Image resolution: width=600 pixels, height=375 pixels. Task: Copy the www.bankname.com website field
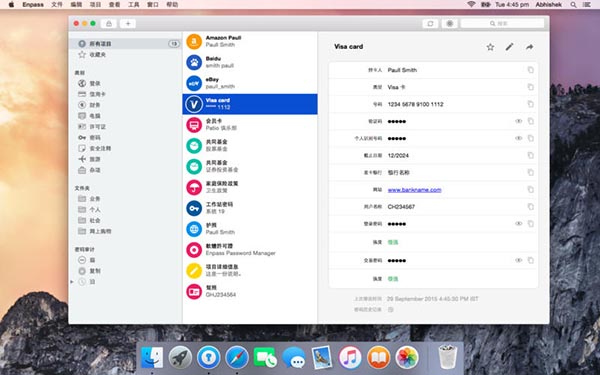tap(530, 189)
